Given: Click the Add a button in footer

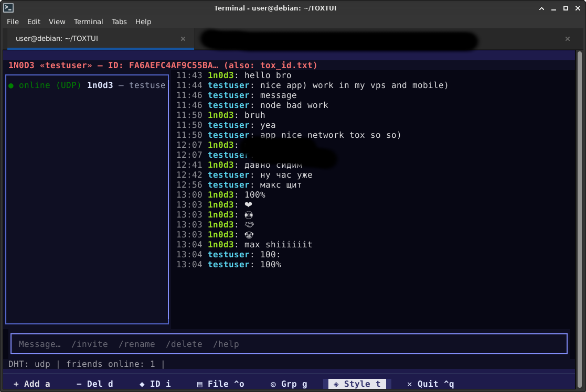Looking at the screenshot, I should [32, 384].
